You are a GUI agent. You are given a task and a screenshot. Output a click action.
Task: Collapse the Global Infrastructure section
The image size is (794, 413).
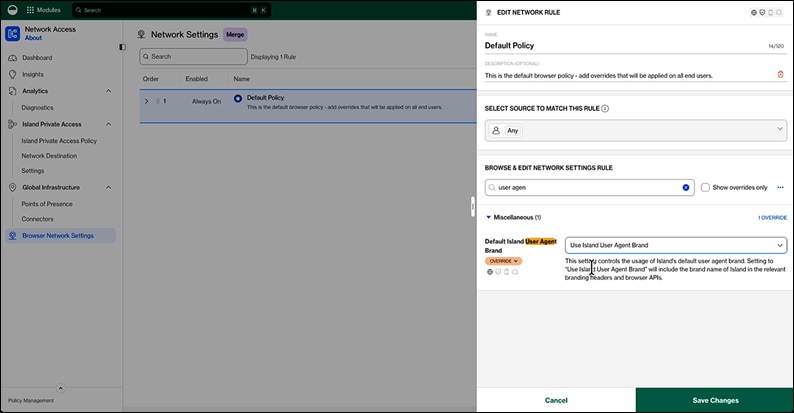coord(108,187)
